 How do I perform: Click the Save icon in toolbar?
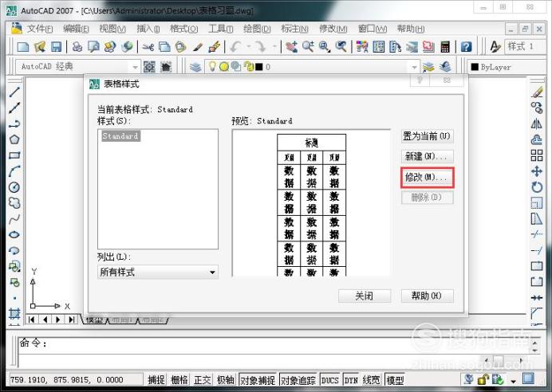click(56, 46)
